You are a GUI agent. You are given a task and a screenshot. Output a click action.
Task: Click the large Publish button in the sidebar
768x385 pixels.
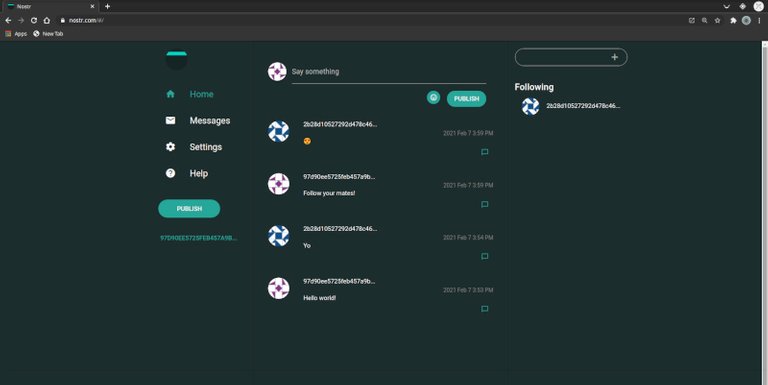[189, 209]
